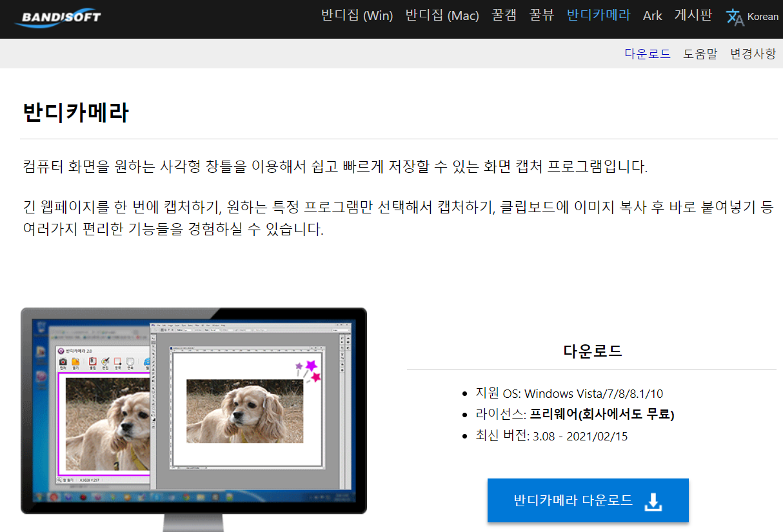
Task: Click the 반디카메라 page heading
Action: pos(76,112)
